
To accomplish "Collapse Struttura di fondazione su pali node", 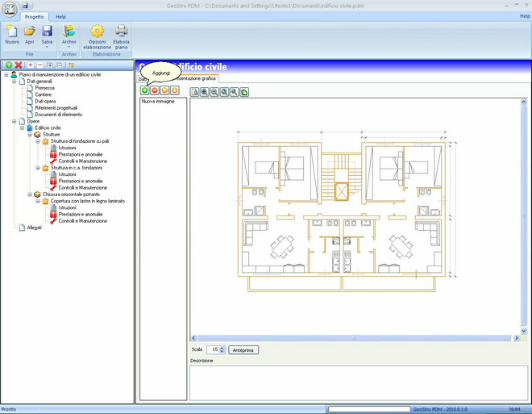I will coord(38,141).
